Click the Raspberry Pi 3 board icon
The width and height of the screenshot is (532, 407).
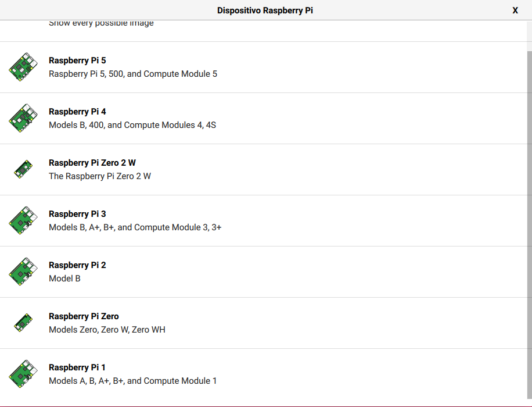(23, 220)
